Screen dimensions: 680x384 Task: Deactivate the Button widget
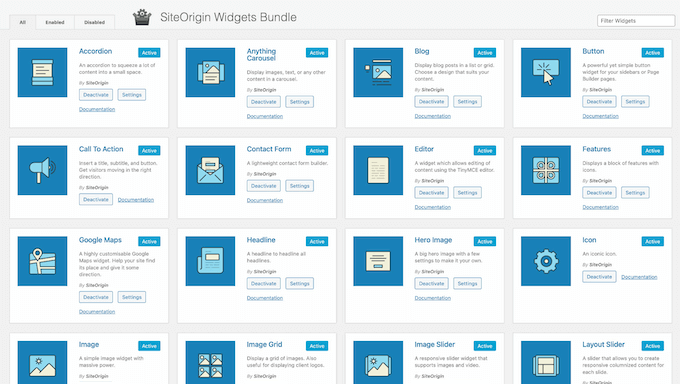[599, 102]
